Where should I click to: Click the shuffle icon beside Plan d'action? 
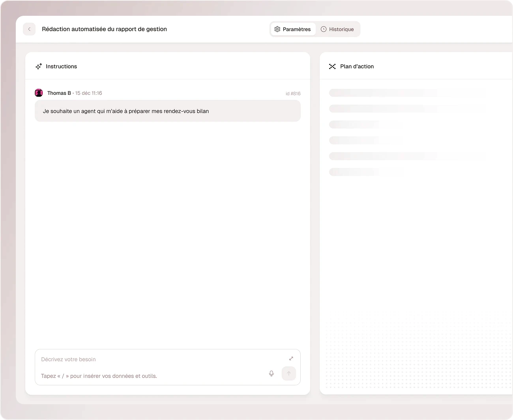pyautogui.click(x=333, y=66)
